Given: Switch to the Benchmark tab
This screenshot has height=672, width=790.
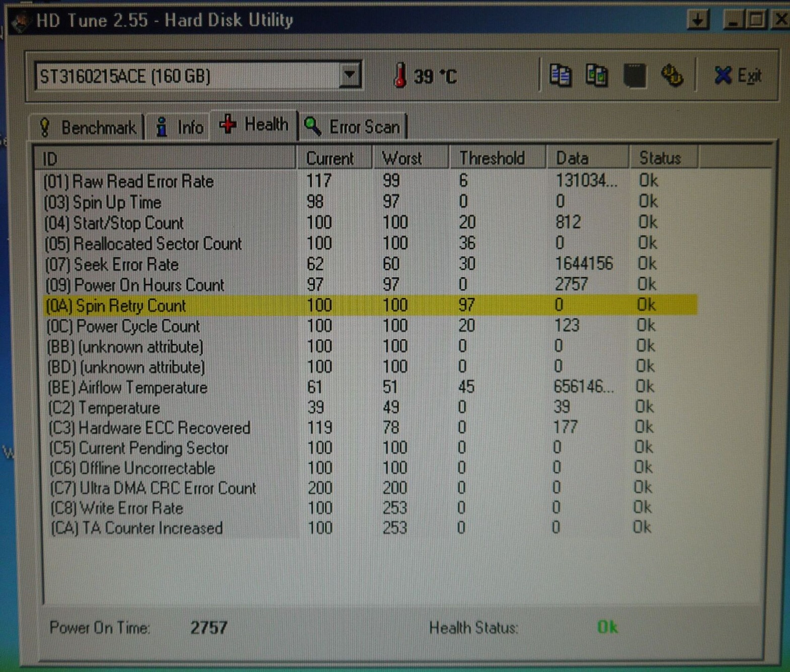Looking at the screenshot, I should click(x=88, y=127).
